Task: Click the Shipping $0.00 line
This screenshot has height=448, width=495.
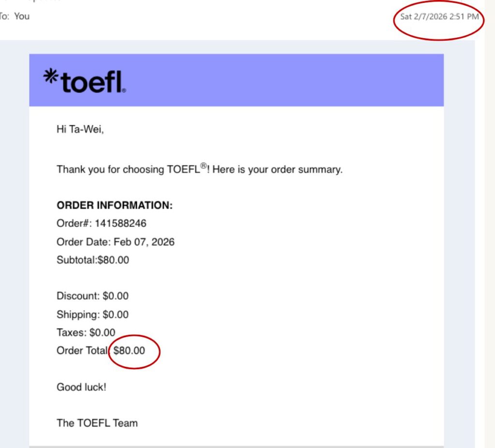Action: (x=92, y=314)
